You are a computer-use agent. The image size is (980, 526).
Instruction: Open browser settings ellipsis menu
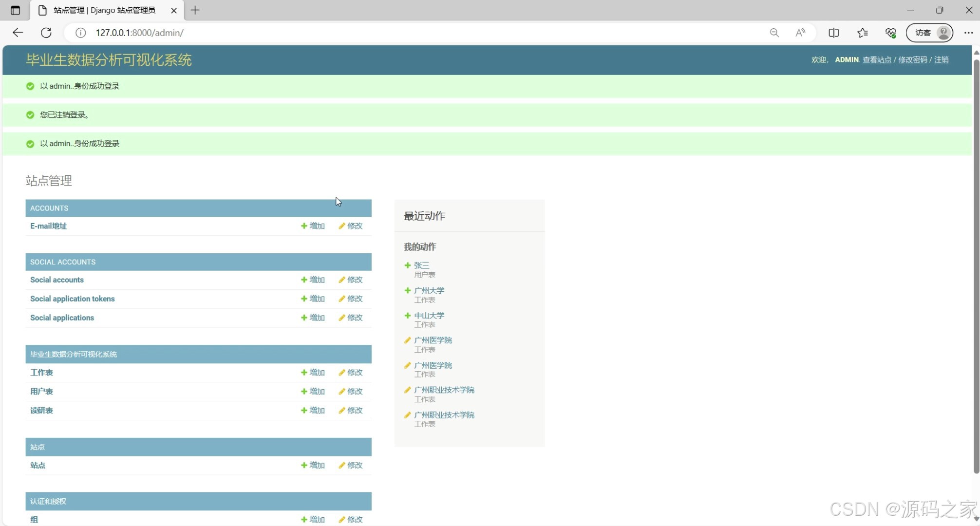point(968,33)
